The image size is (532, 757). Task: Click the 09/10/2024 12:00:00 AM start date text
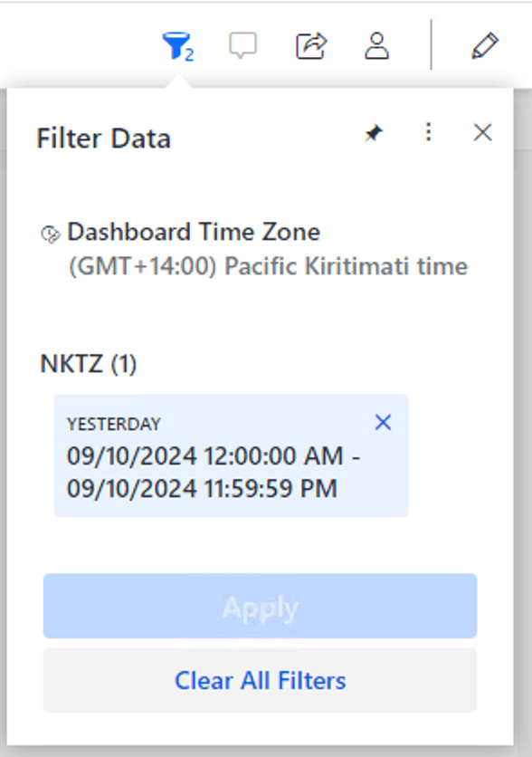click(205, 455)
